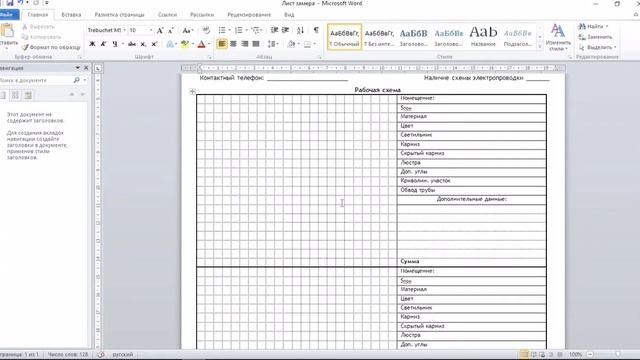Switch to the Ссылки tab
The image size is (640, 360).
coord(167,15)
